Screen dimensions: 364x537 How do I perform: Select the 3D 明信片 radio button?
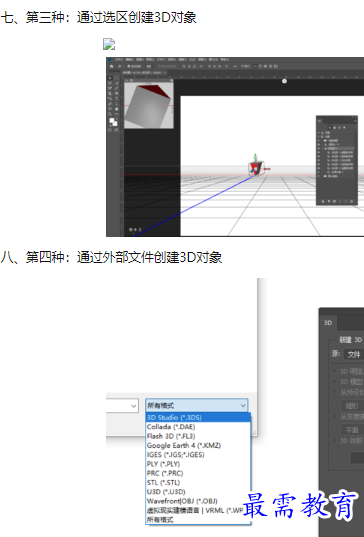click(334, 371)
